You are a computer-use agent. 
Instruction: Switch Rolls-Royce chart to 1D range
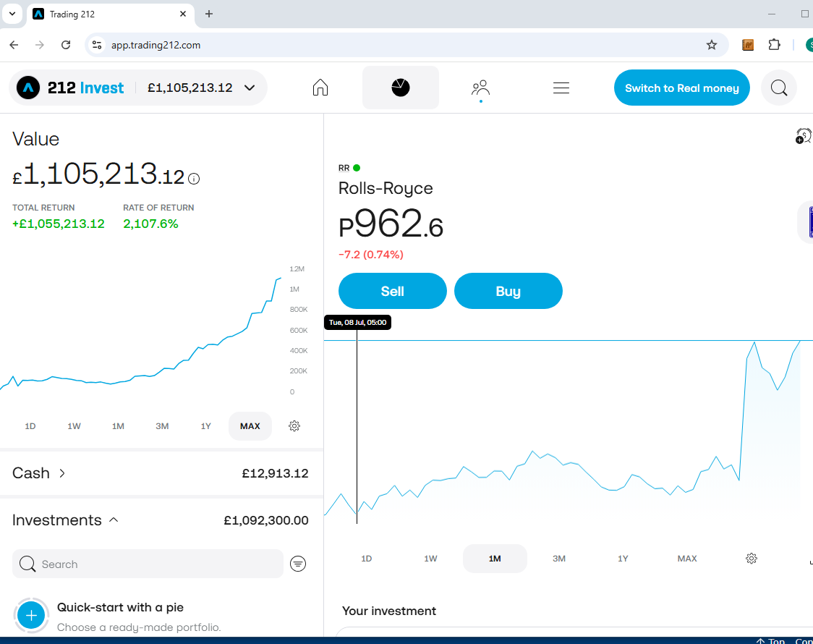[x=366, y=559]
